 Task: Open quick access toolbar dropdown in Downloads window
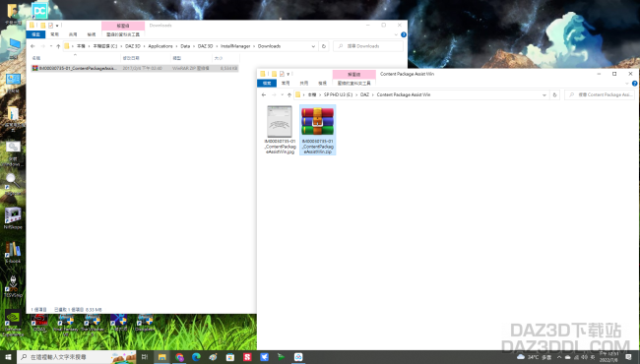(x=57, y=26)
